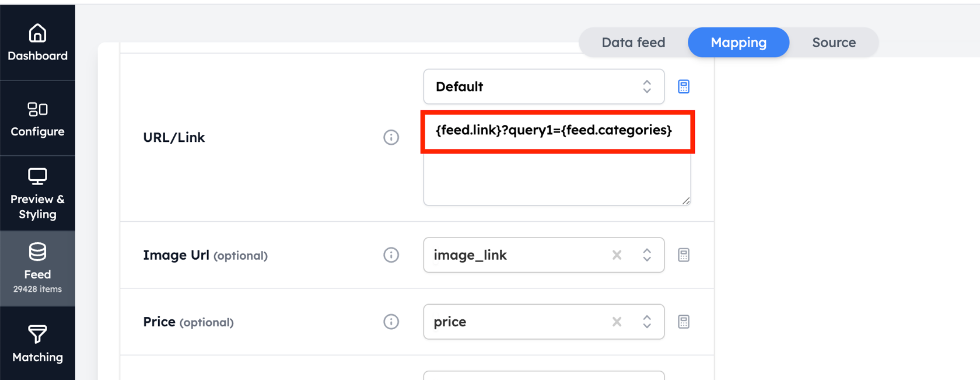Select the Feed database icon
This screenshot has height=380, width=980.
click(x=37, y=252)
